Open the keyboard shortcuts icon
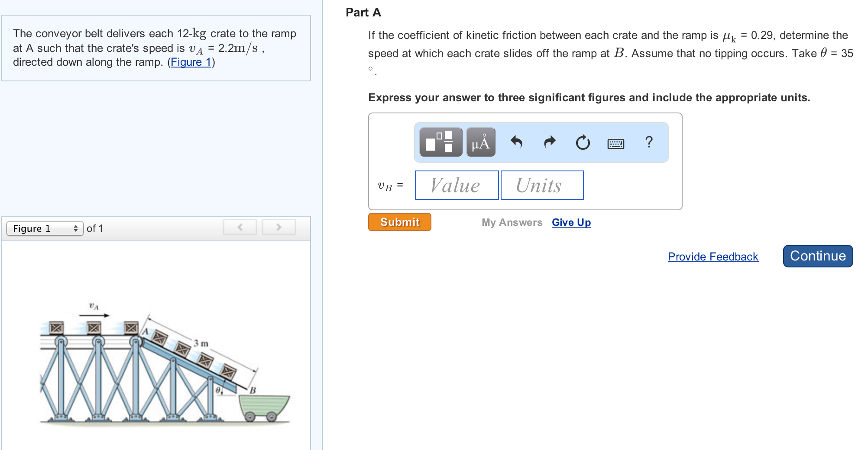Viewport: 868px width, 450px height. click(615, 144)
